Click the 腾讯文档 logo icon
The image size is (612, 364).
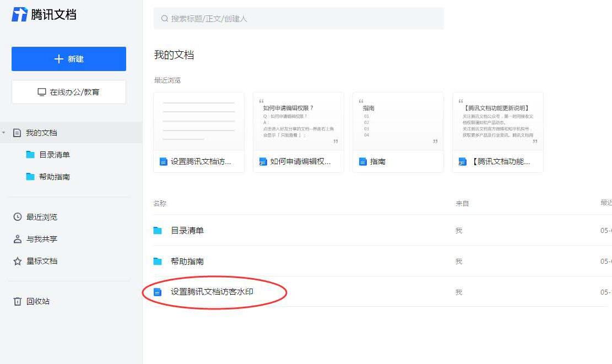[19, 14]
